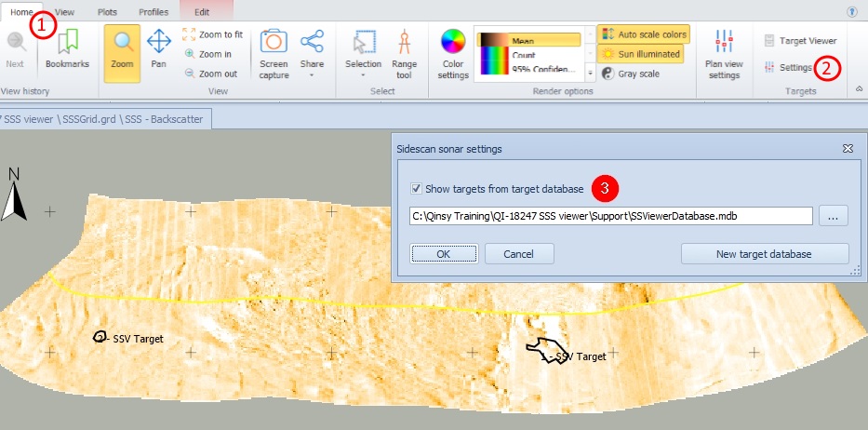Open the Target Viewer
868x430 pixels.
[800, 40]
